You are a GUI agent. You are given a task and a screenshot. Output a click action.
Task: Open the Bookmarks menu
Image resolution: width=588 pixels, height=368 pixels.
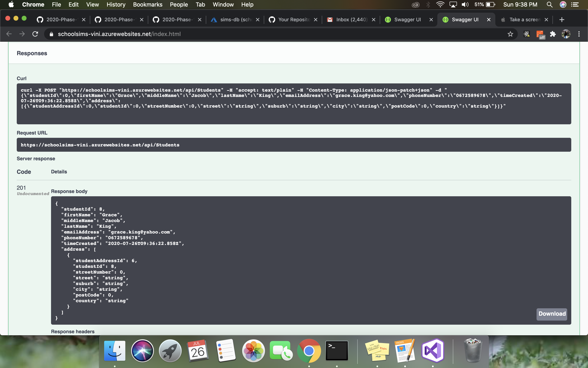pos(147,4)
